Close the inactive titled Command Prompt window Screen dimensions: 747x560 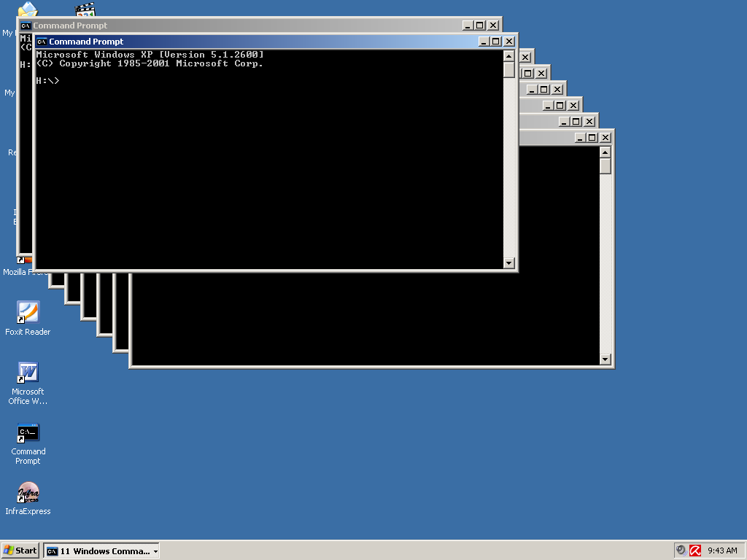pyautogui.click(x=494, y=26)
